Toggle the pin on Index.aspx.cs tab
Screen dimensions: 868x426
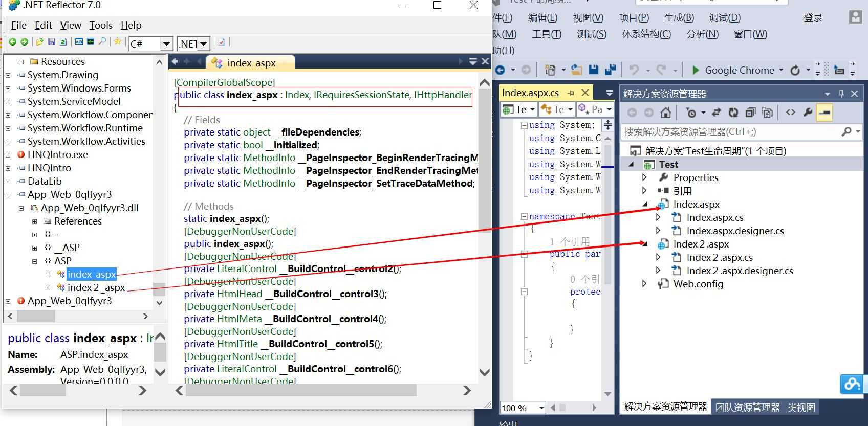[x=571, y=93]
